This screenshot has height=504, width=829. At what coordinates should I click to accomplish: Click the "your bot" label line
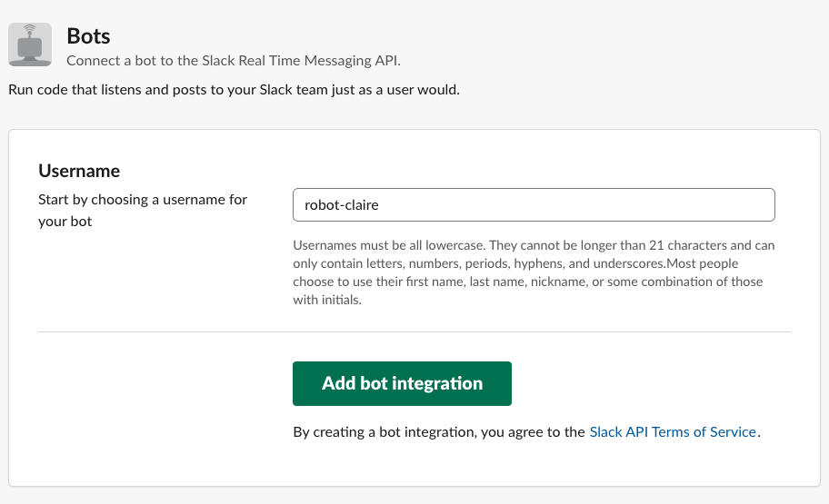[65, 221]
